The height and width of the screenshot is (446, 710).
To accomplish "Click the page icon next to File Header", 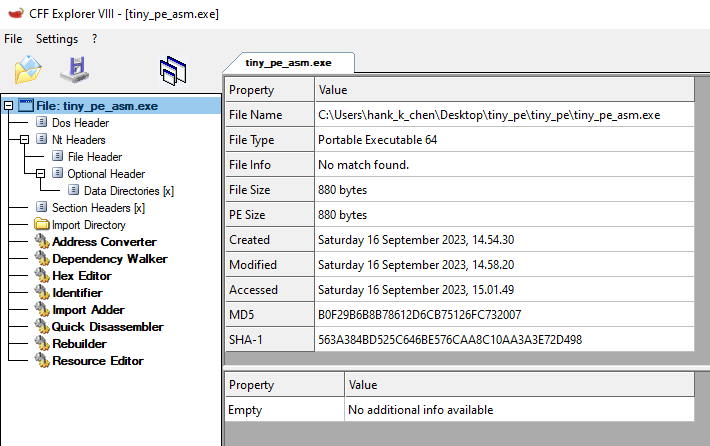I will (58, 156).
